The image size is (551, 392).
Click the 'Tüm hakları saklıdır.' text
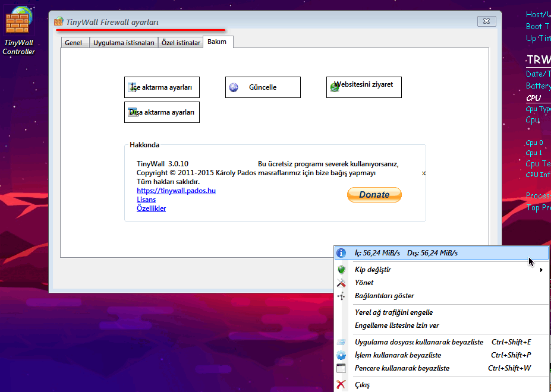click(x=168, y=182)
